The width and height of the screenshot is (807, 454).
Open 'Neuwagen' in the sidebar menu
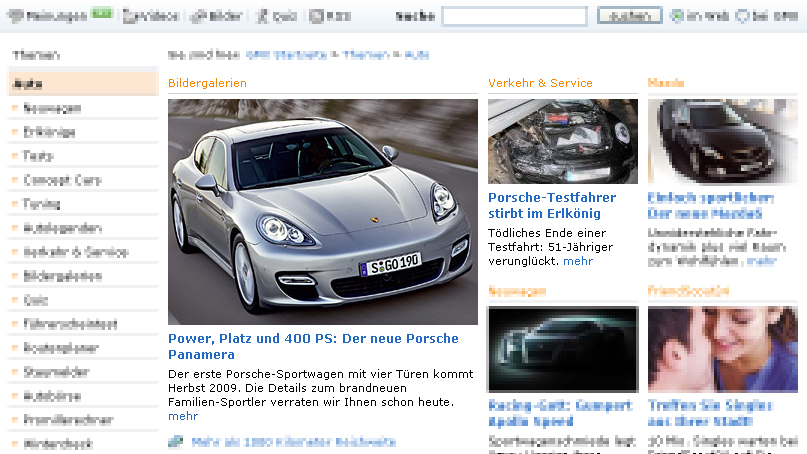[52, 108]
